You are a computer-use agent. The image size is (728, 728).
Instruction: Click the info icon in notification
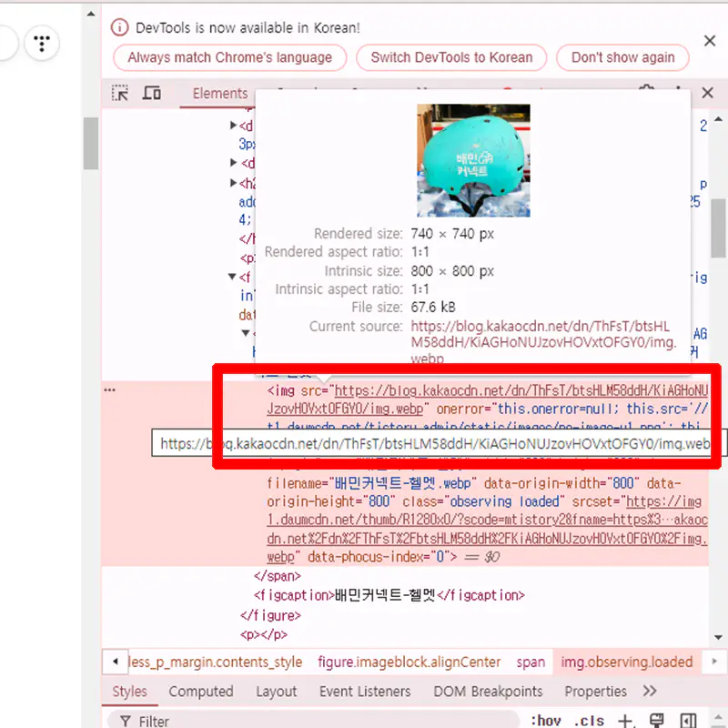pyautogui.click(x=119, y=27)
